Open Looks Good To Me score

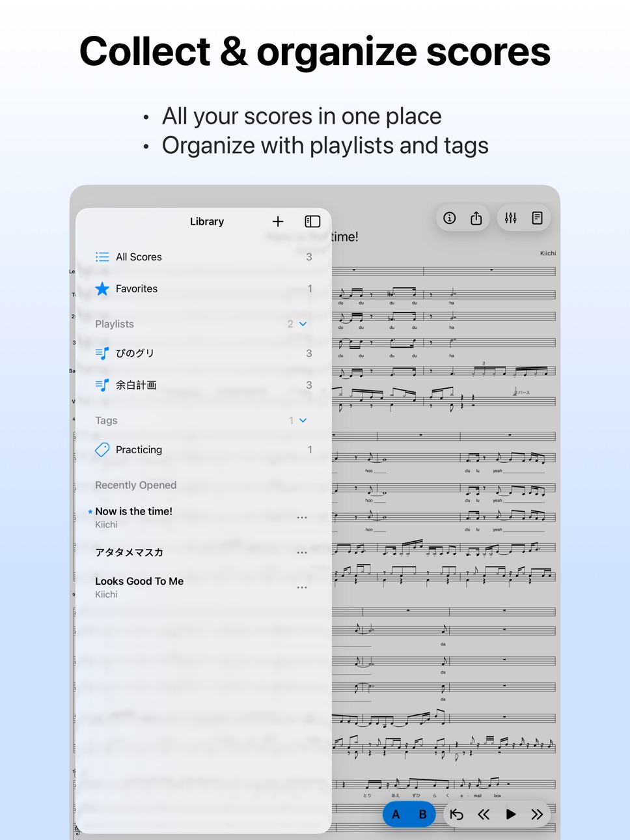tap(204, 587)
